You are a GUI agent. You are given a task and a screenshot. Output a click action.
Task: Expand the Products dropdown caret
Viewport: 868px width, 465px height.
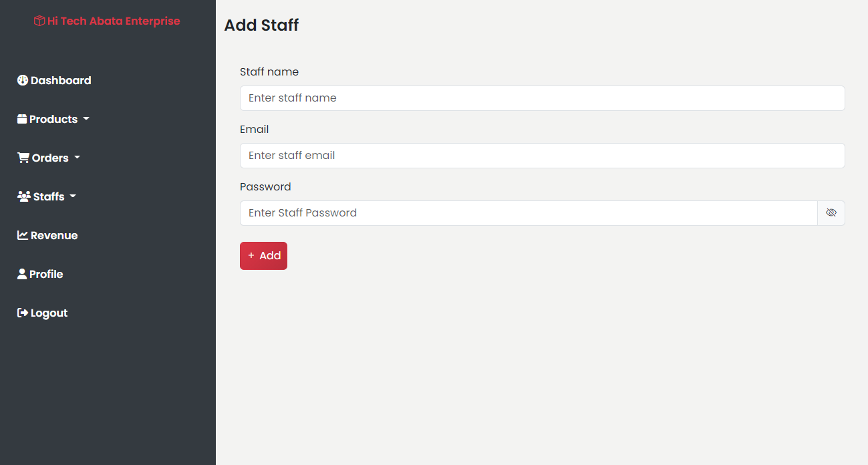coord(86,119)
